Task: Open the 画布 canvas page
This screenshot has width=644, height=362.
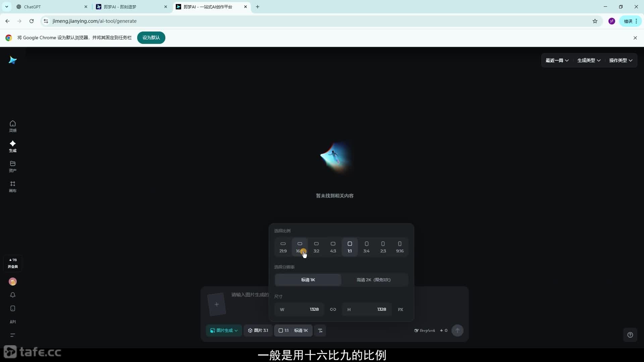Action: (13, 186)
